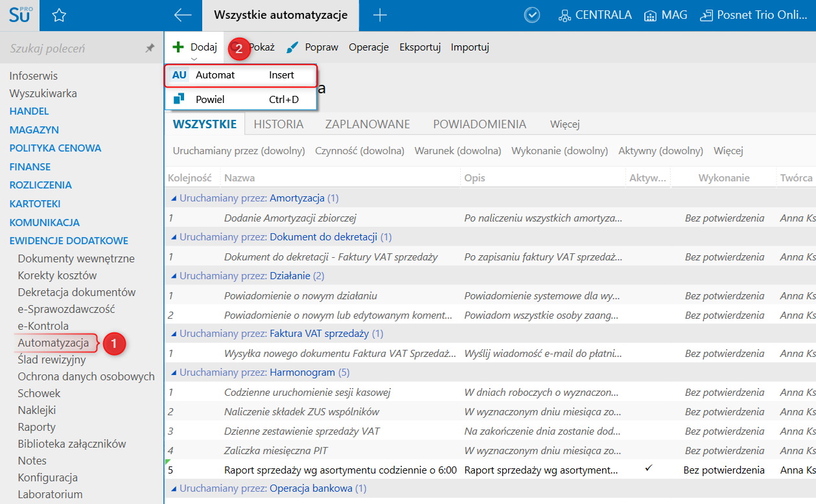Click the pin icon in search box
The height and width of the screenshot is (504, 816).
(150, 49)
